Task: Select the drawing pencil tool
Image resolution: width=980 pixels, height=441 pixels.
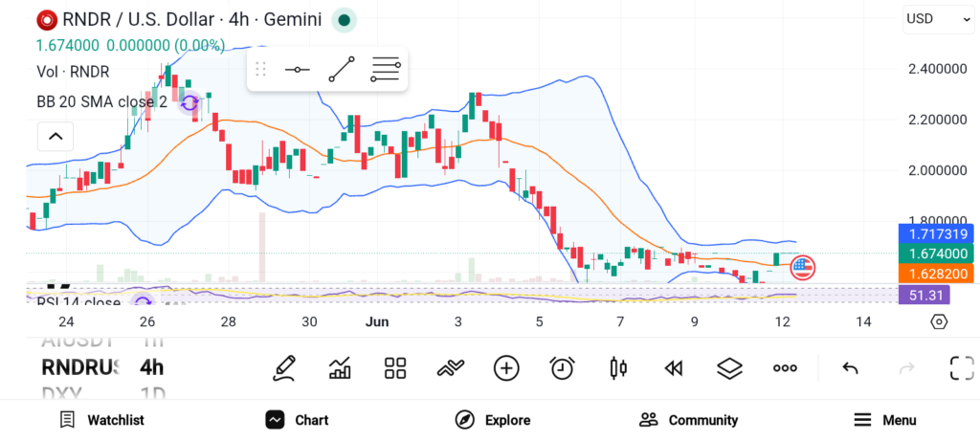Action: pyautogui.click(x=283, y=368)
